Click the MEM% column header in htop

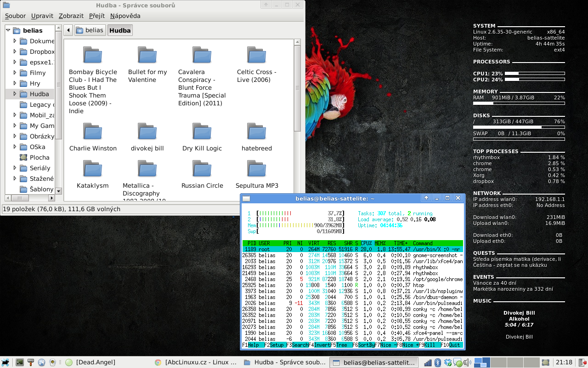pos(380,243)
